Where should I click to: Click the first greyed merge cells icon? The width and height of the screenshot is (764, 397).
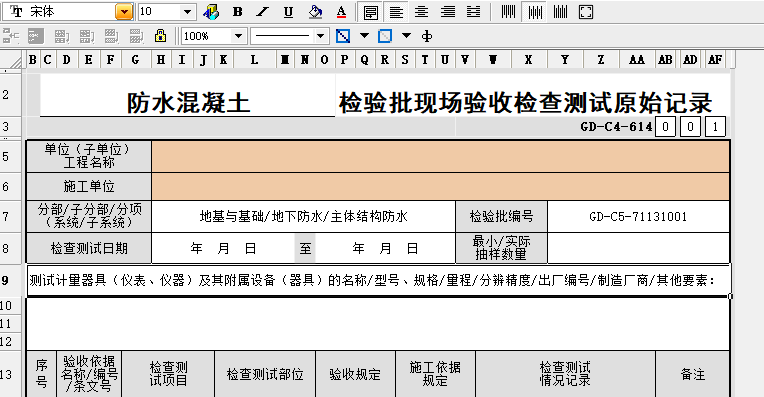pyautogui.click(x=11, y=36)
